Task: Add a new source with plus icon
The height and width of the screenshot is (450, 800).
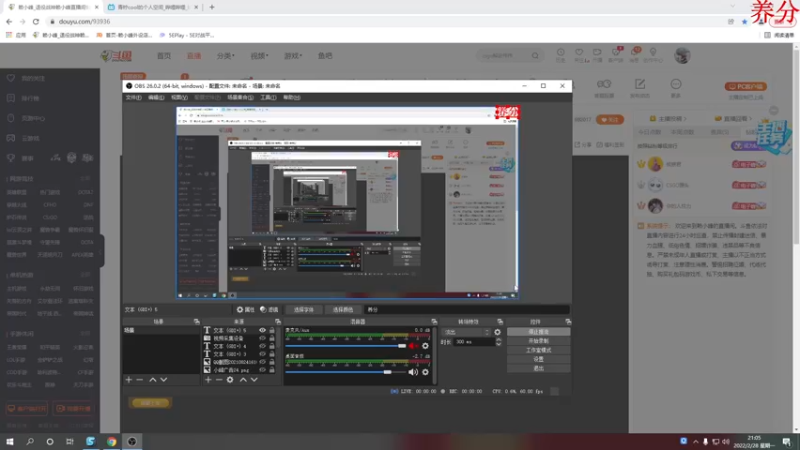Action: (x=208, y=380)
